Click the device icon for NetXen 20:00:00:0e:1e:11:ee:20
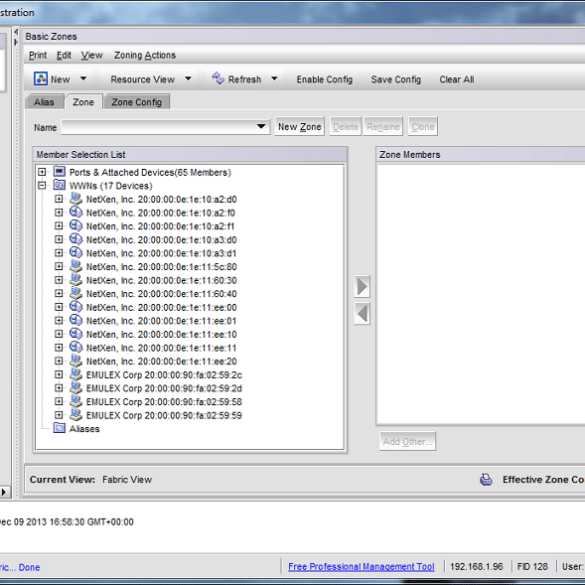 pyautogui.click(x=76, y=361)
